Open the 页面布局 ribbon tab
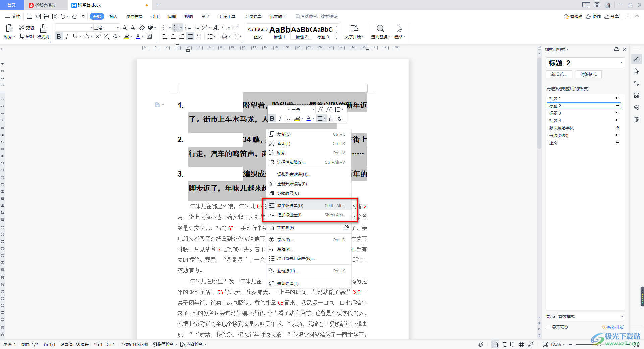Screen dimensions: 644x349 (135, 16)
